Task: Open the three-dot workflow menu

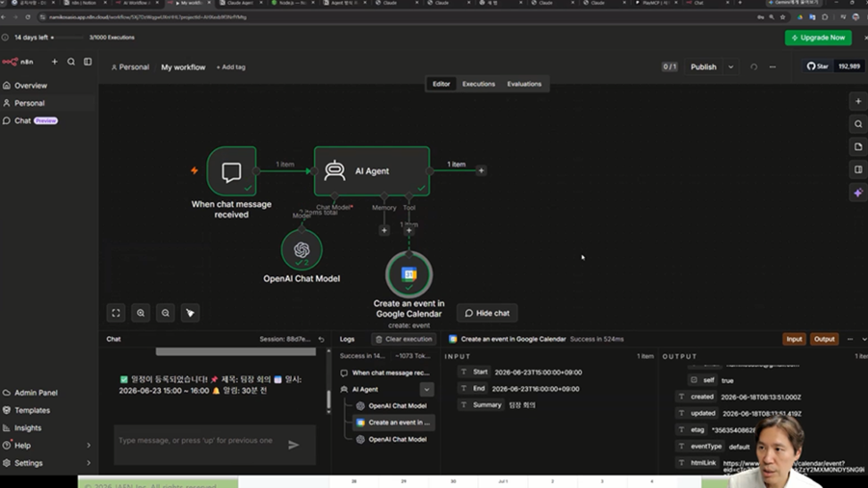Action: (773, 67)
